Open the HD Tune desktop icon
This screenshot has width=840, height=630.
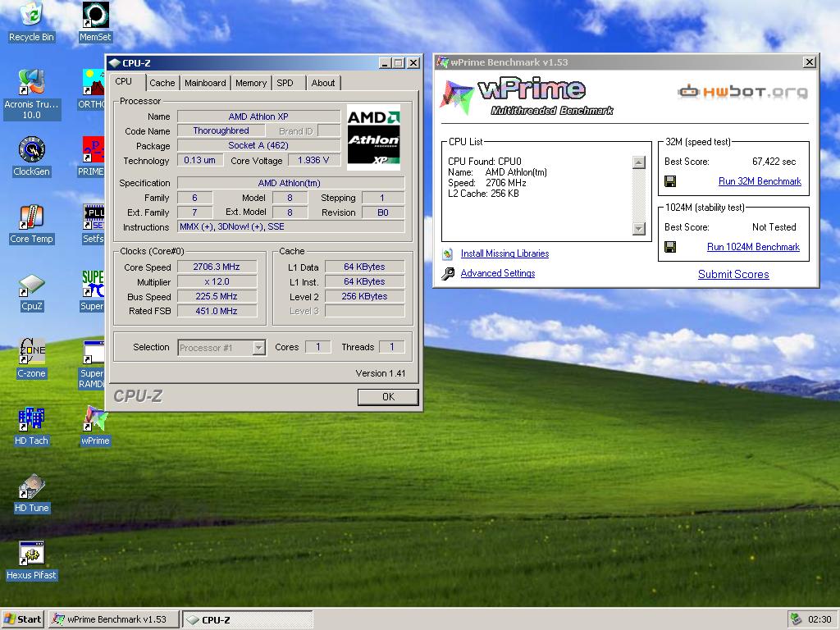[x=31, y=493]
